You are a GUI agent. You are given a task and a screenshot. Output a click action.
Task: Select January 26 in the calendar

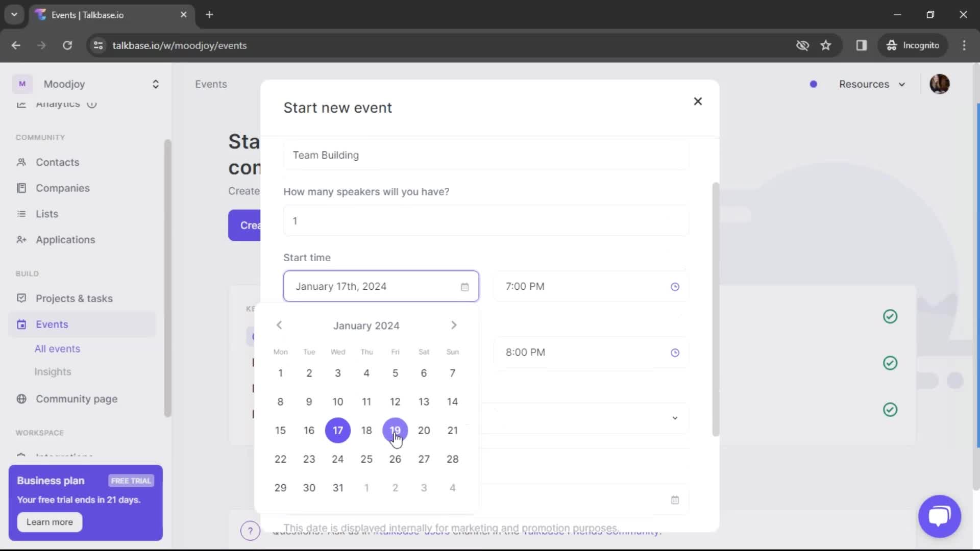pyautogui.click(x=396, y=459)
